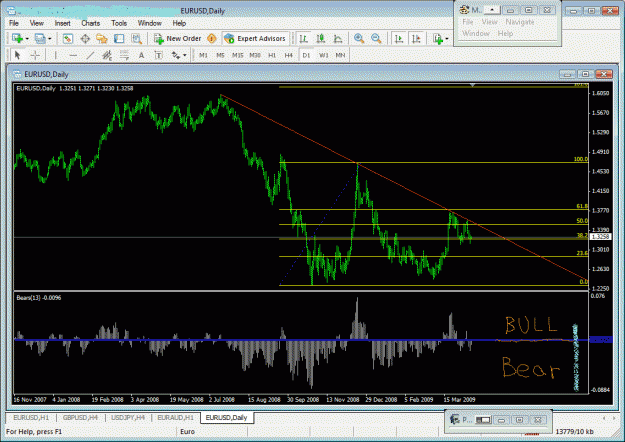Switch to the GBPUSD,H4 chart tab
625x442 pixels.
[x=80, y=417]
